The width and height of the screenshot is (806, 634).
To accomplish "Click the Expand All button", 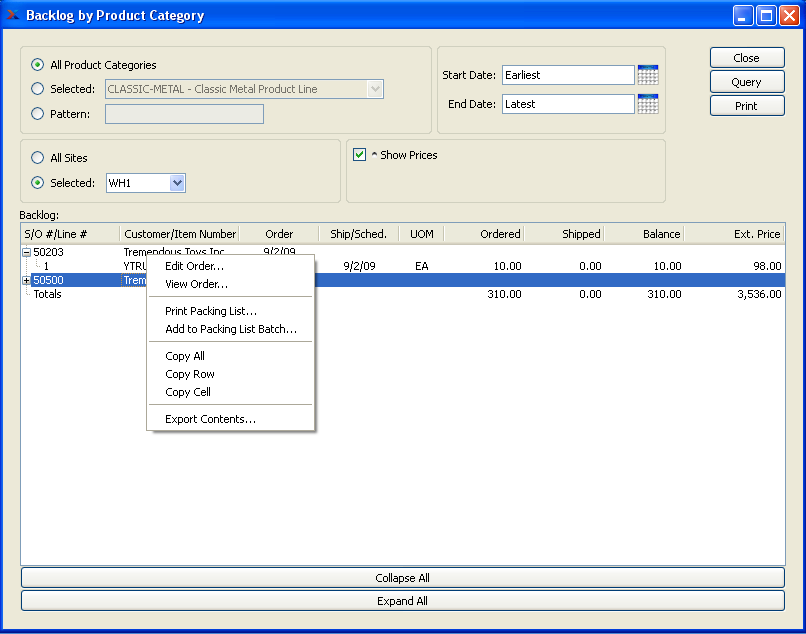I will [x=402, y=601].
